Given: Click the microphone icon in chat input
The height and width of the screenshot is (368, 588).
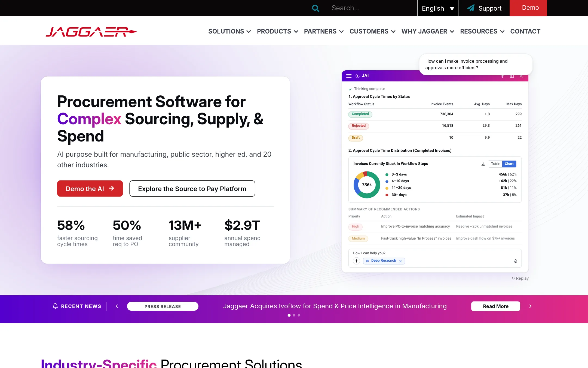Looking at the screenshot, I should [515, 261].
